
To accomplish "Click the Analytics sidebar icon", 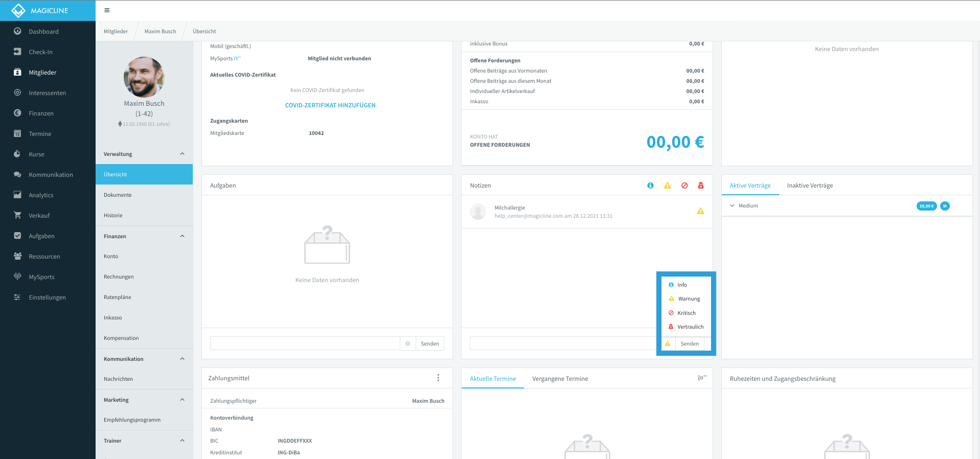I will (17, 195).
